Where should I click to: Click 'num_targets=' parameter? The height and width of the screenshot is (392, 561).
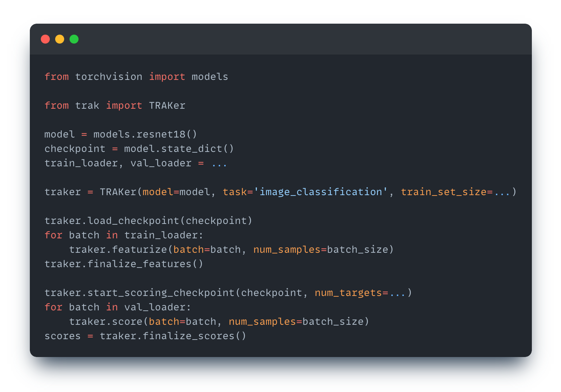pyautogui.click(x=351, y=293)
